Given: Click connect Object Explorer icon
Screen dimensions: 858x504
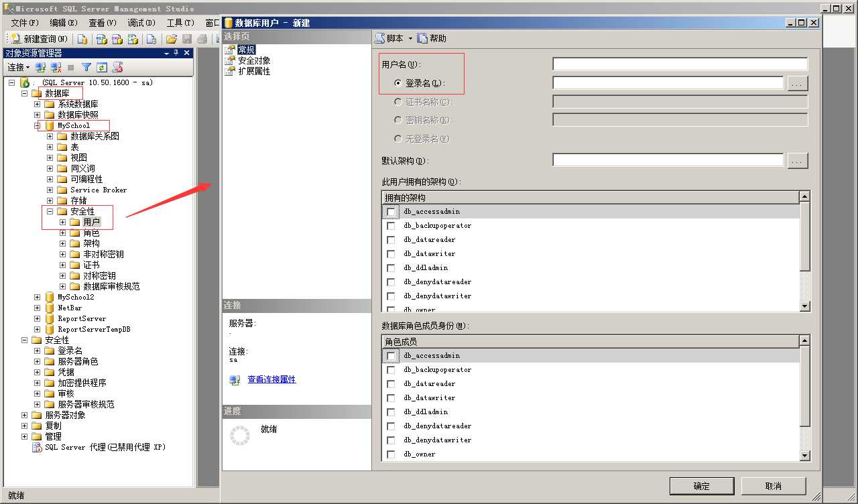Looking at the screenshot, I should [x=41, y=68].
